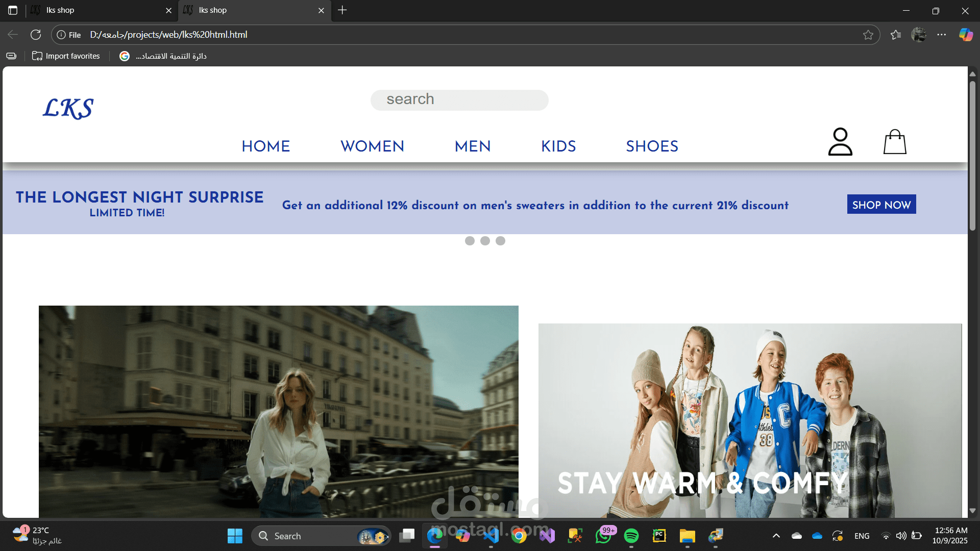Open Copilot sidebar icon
This screenshot has height=551, width=980.
point(965,35)
